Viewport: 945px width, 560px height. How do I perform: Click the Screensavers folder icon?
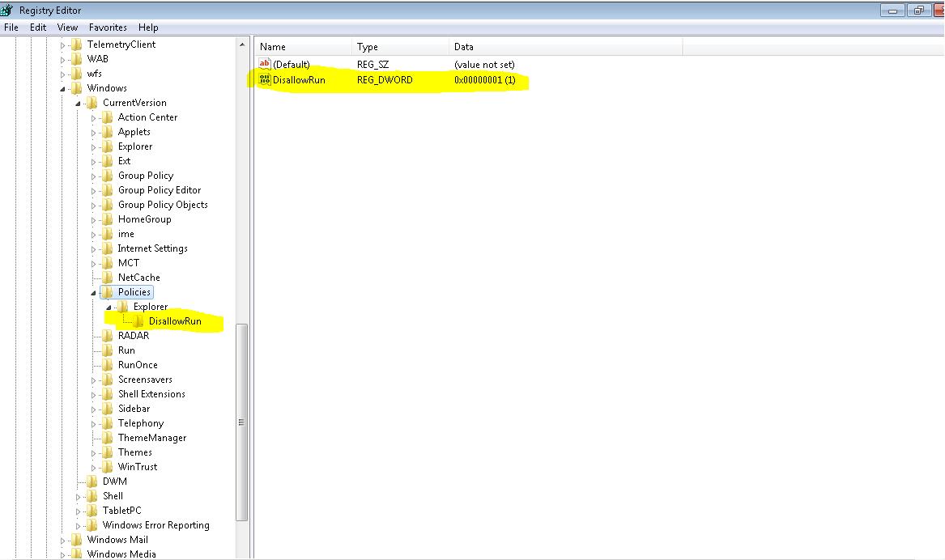(x=107, y=380)
